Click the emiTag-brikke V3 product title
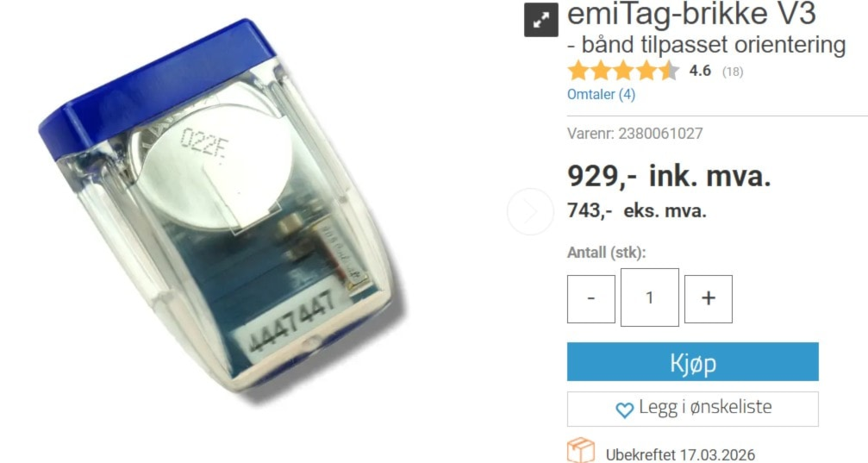This screenshot has height=463, width=868. point(692,14)
